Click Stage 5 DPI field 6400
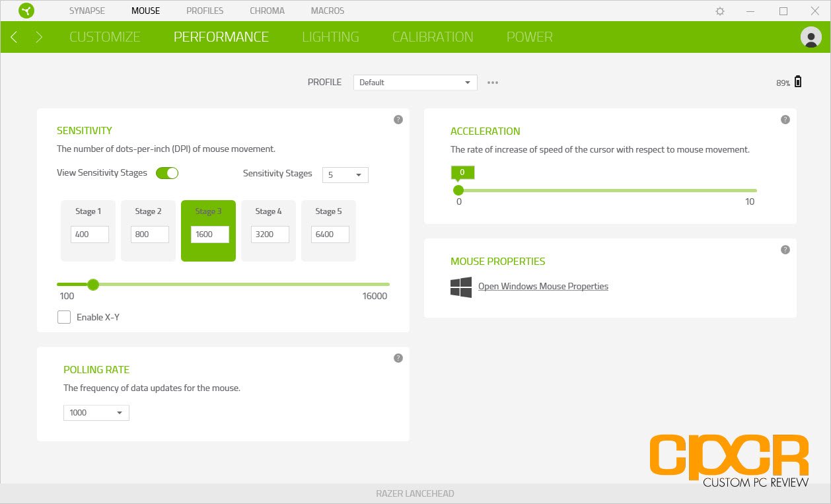Image resolution: width=831 pixels, height=504 pixels. (330, 234)
